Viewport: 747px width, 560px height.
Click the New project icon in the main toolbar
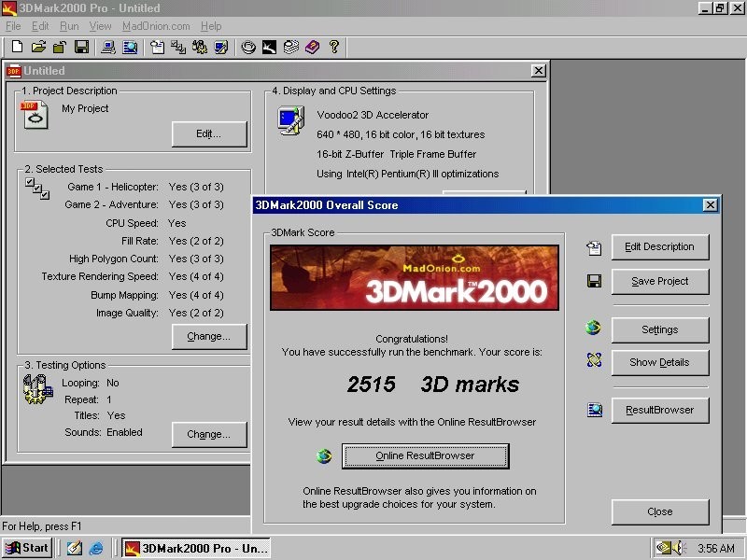pyautogui.click(x=17, y=47)
